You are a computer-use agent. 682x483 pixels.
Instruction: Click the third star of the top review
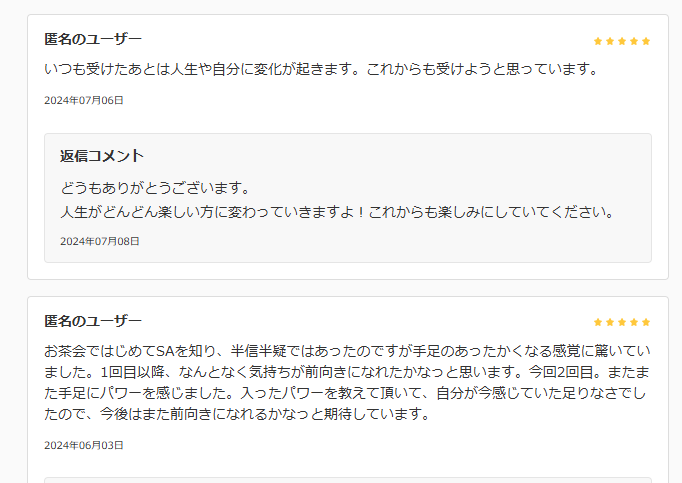622,41
